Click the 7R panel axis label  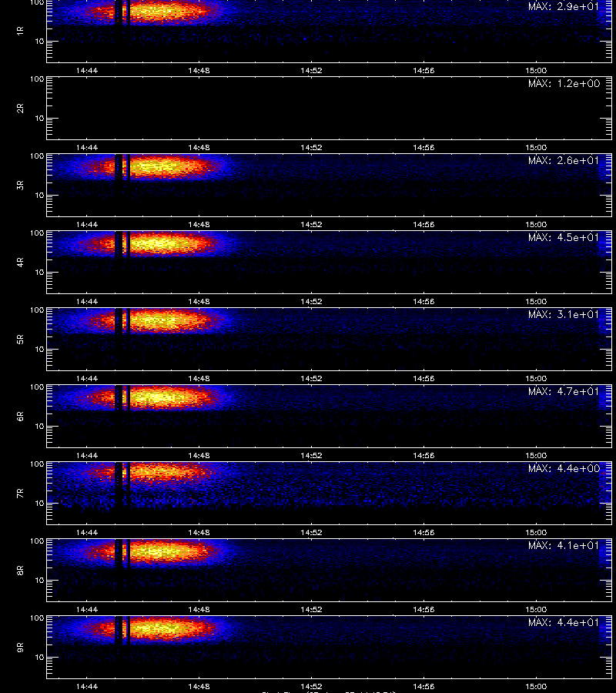(x=20, y=494)
